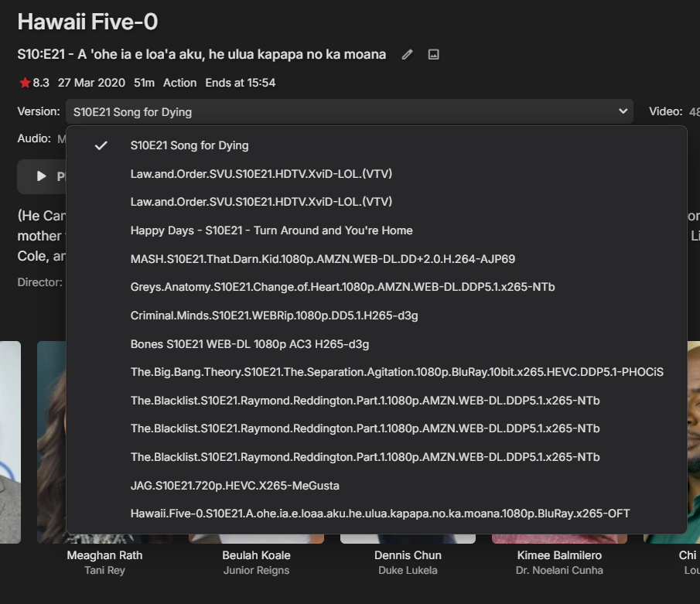Open the Dennis Chun cast name link

408,555
